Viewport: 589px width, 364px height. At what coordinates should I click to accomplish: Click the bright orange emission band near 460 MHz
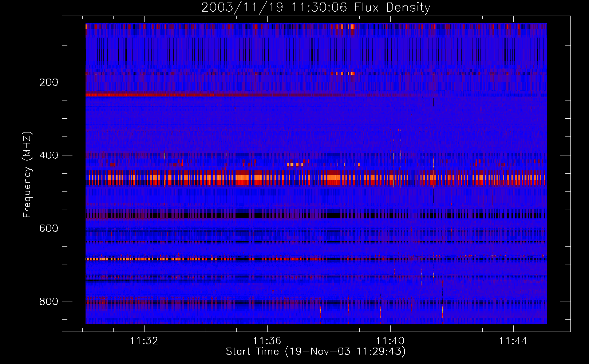tap(316, 178)
